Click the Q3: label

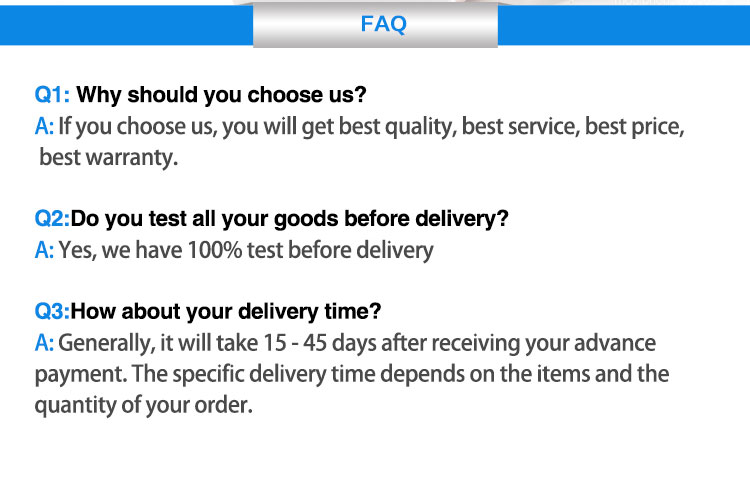click(x=53, y=311)
